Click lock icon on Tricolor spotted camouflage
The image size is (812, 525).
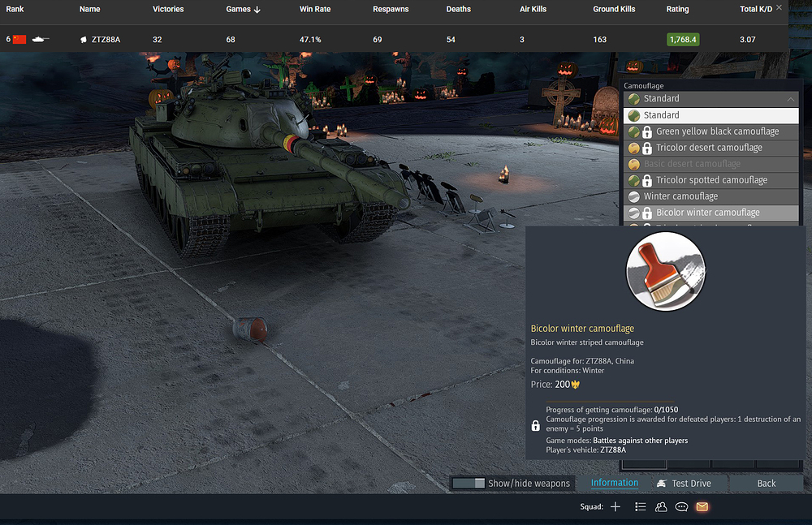[x=647, y=181]
